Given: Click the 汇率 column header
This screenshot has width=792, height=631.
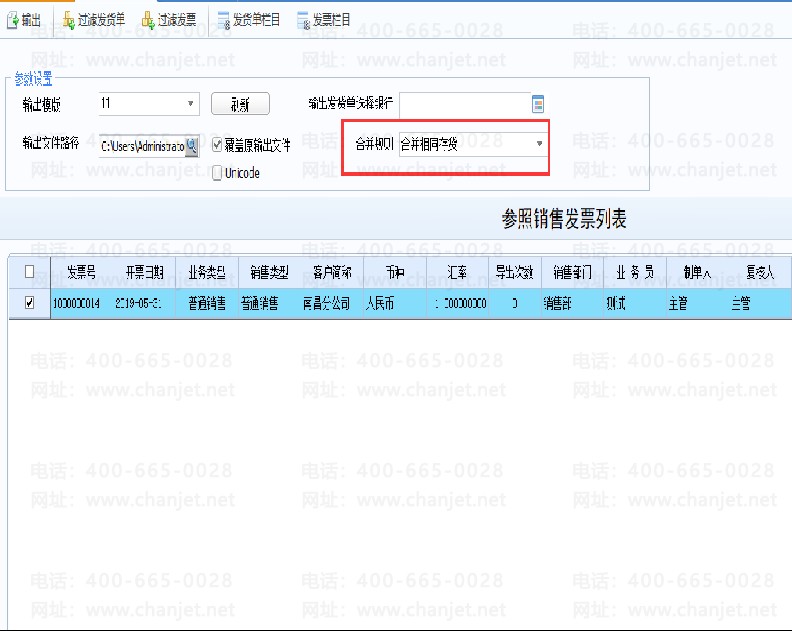Looking at the screenshot, I should pyautogui.click(x=458, y=272).
